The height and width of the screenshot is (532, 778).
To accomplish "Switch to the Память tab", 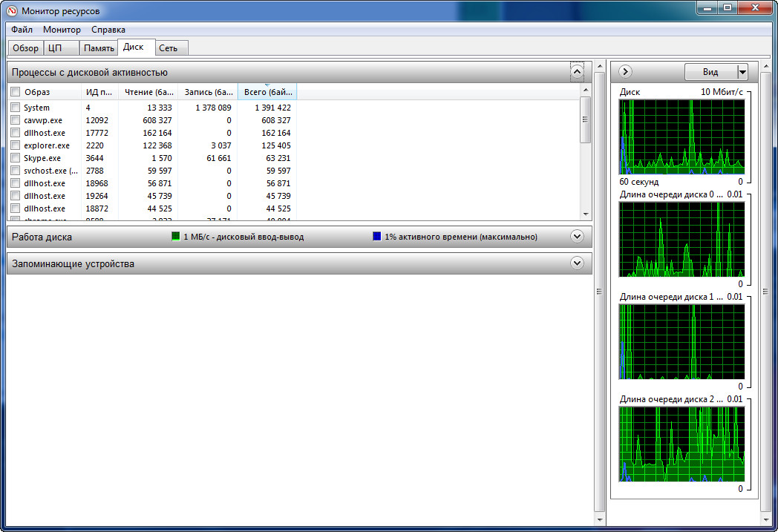I will click(99, 48).
